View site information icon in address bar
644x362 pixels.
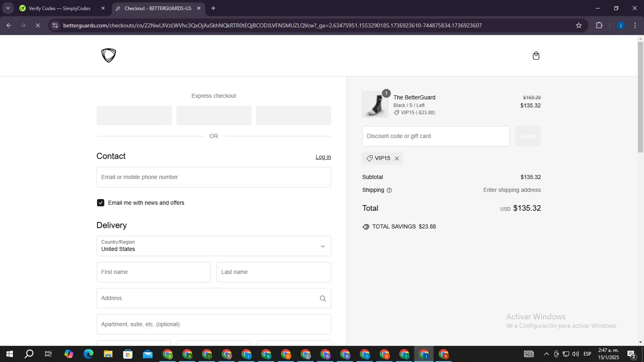[55, 26]
